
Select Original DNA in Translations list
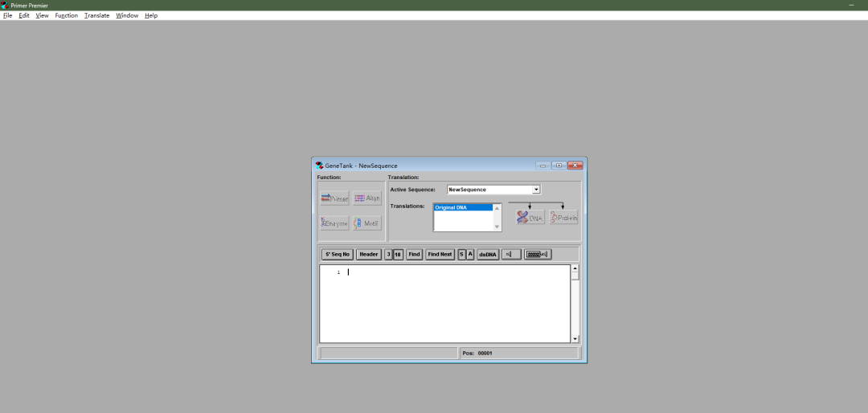462,207
